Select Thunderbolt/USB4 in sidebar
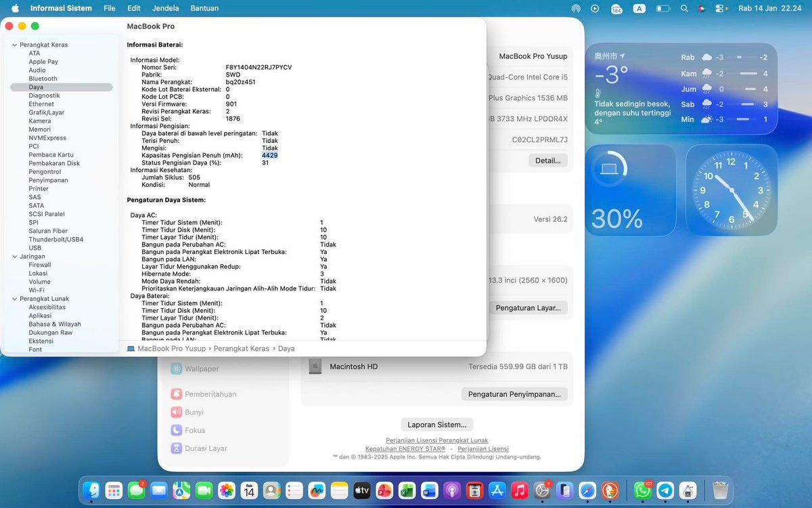The height and width of the screenshot is (508, 812). tap(56, 240)
